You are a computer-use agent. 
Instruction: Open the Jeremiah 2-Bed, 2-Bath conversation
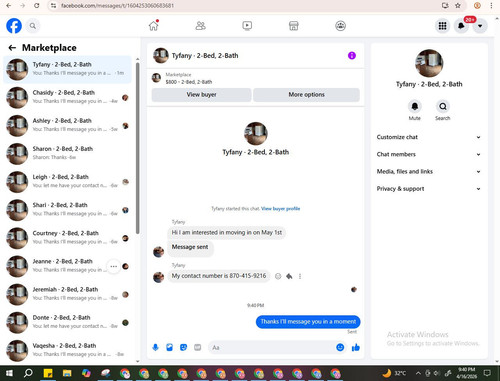pyautogui.click(x=67, y=294)
